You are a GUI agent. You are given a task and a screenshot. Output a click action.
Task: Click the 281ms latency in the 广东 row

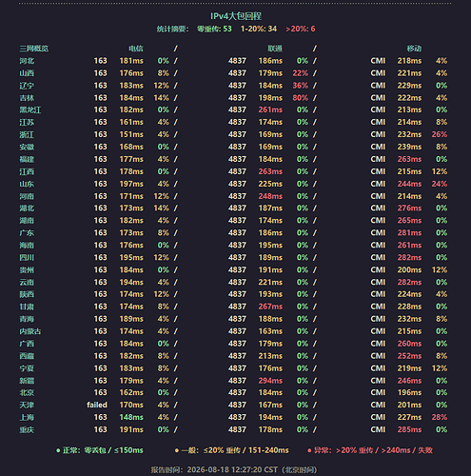point(409,232)
